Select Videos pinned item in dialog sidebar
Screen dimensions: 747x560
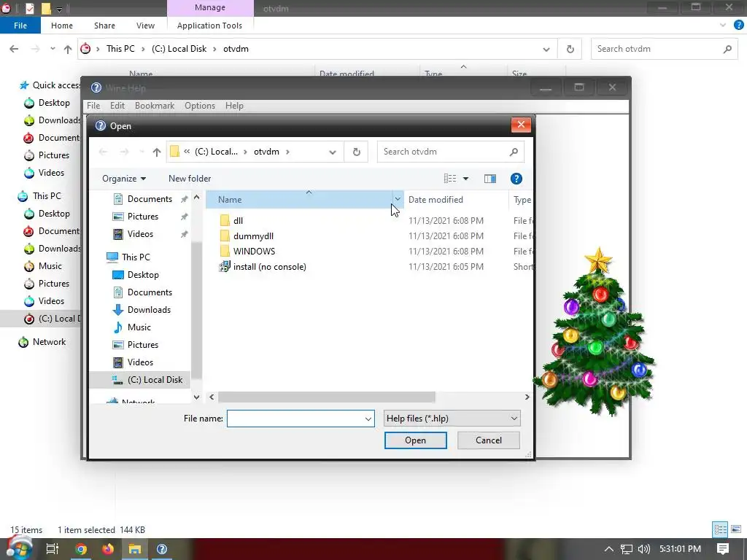coord(140,234)
